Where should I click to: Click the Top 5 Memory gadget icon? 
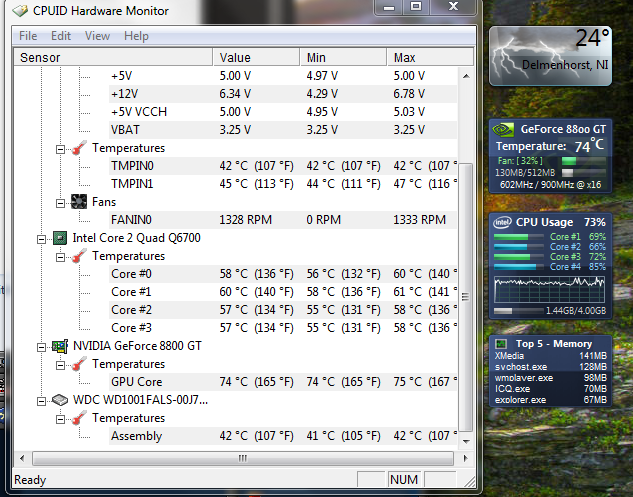501,344
